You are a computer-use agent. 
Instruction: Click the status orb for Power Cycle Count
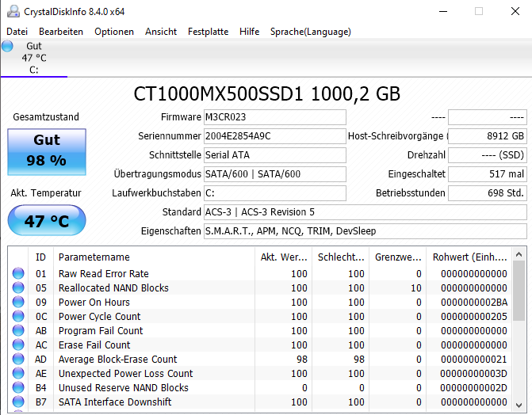click(x=18, y=316)
